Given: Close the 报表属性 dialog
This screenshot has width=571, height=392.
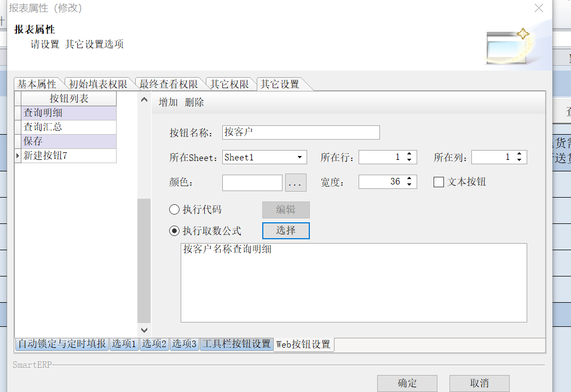Looking at the screenshot, I should (539, 8).
